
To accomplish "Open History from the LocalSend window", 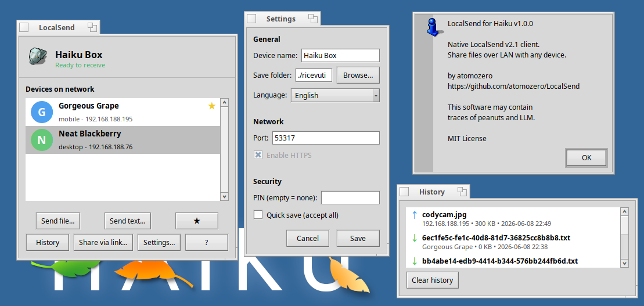I will 48,242.
